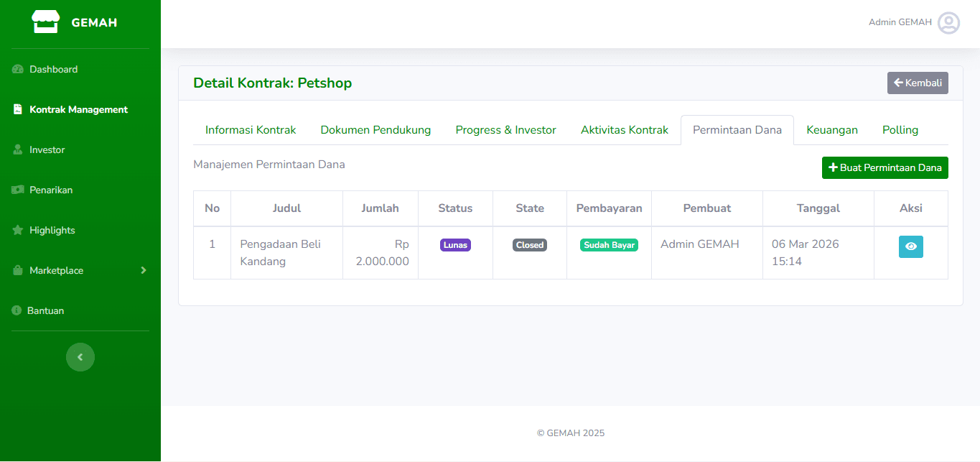Click the purple Lunas status badge
Image resolution: width=980 pixels, height=462 pixels.
coord(455,245)
